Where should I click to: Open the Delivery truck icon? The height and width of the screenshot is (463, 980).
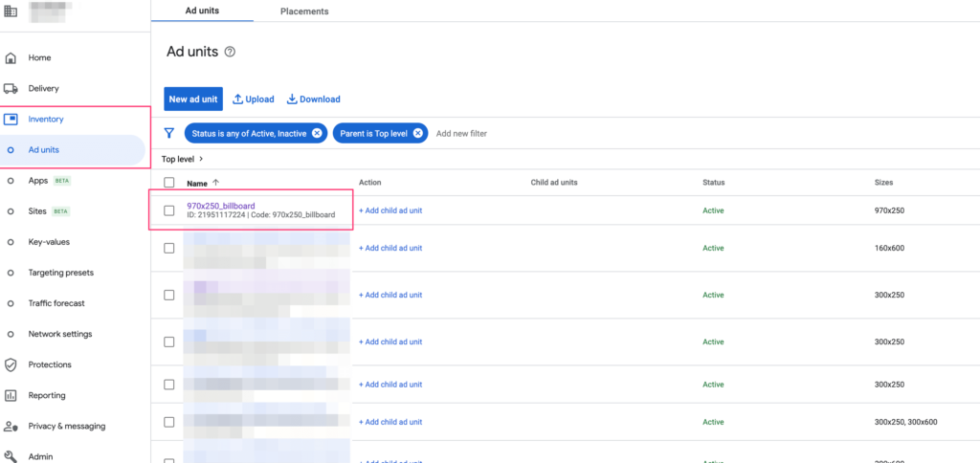pyautogui.click(x=11, y=89)
